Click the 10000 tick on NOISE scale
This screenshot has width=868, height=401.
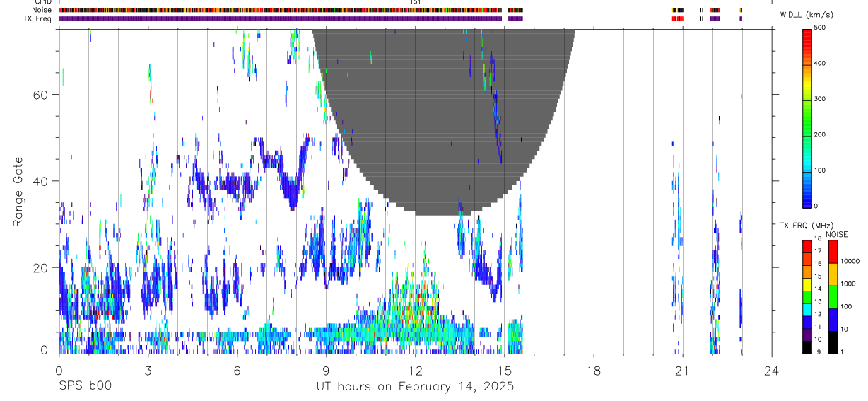point(850,261)
